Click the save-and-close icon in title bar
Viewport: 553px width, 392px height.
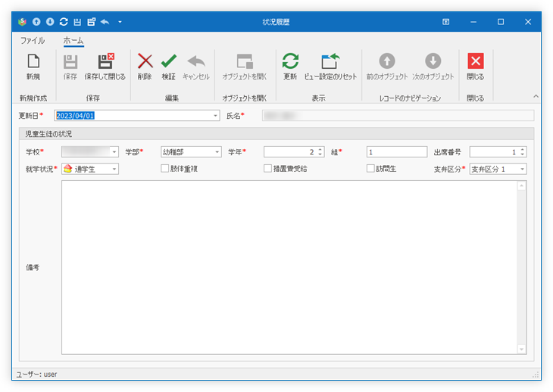tap(92, 22)
